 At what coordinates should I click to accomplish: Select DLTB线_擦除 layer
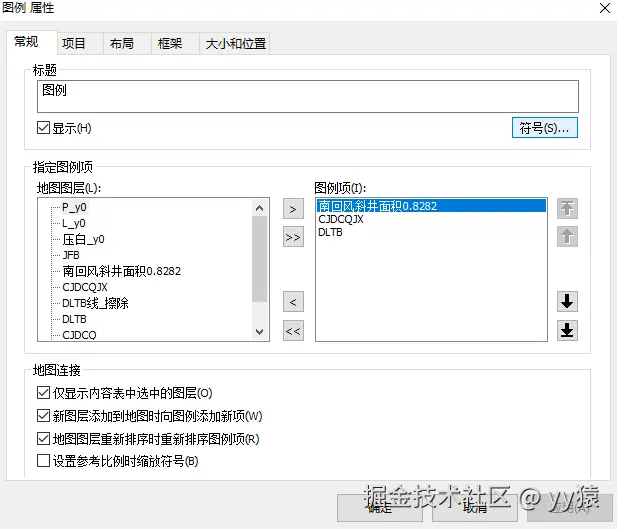point(95,303)
